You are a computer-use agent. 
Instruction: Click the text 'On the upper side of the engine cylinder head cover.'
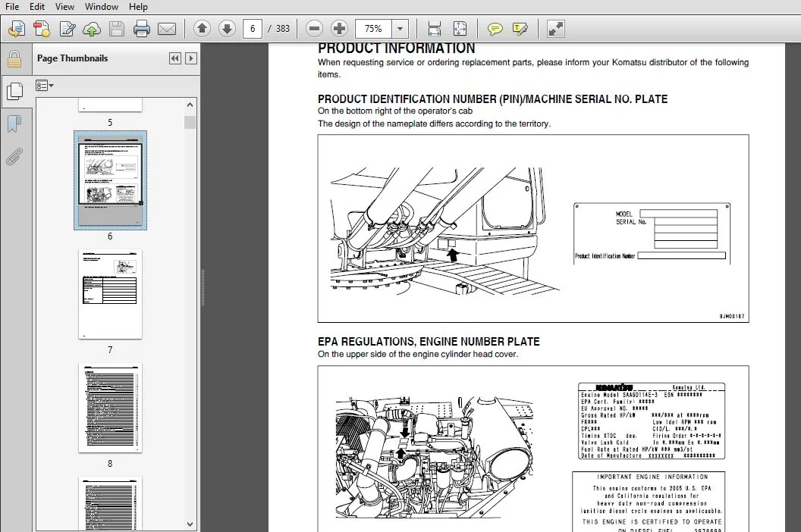click(418, 354)
